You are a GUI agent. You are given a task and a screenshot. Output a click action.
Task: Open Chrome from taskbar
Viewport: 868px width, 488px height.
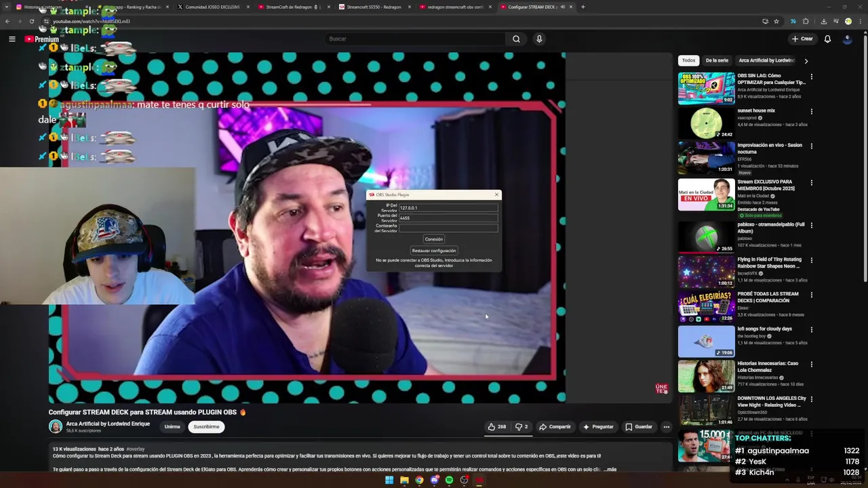click(419, 481)
